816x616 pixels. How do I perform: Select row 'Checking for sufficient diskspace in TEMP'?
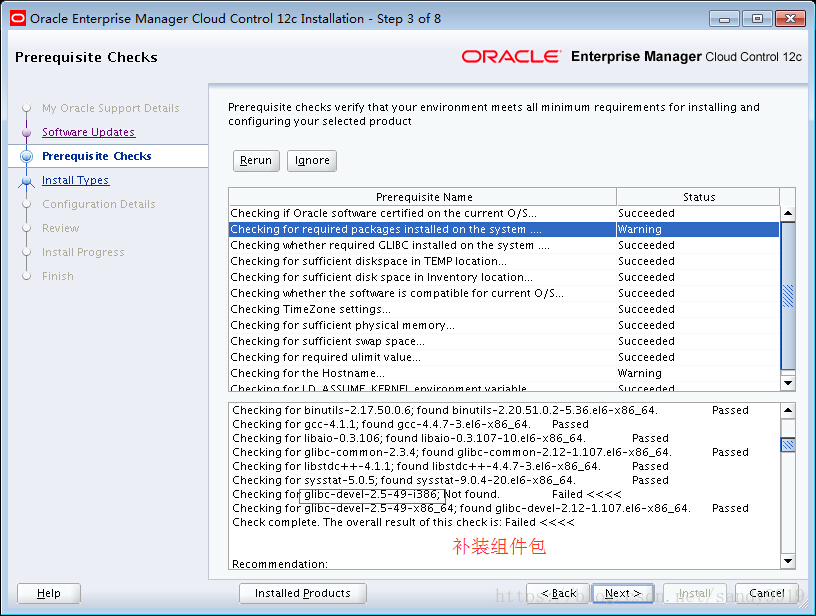pos(504,261)
